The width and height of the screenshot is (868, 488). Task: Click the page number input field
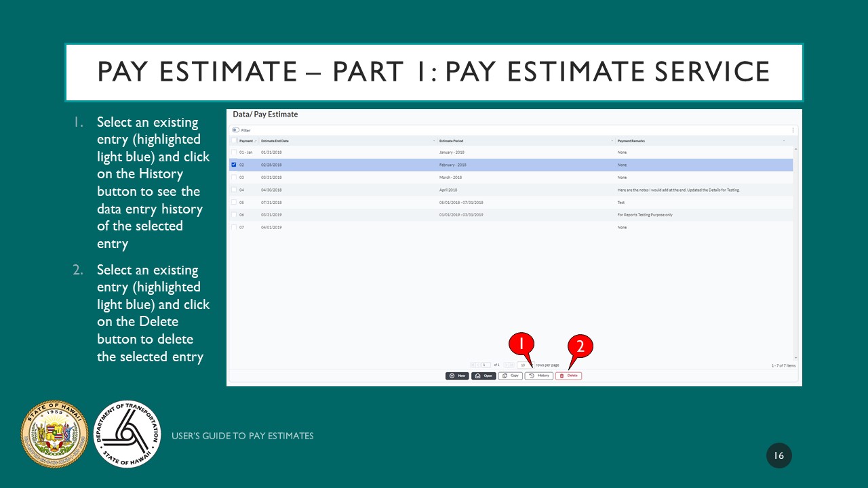[x=486, y=365]
